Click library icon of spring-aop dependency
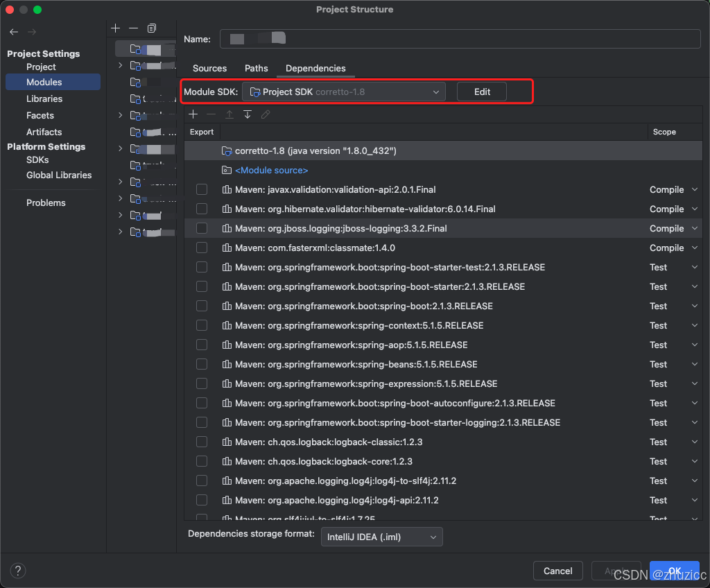The width and height of the screenshot is (710, 588). 227,345
